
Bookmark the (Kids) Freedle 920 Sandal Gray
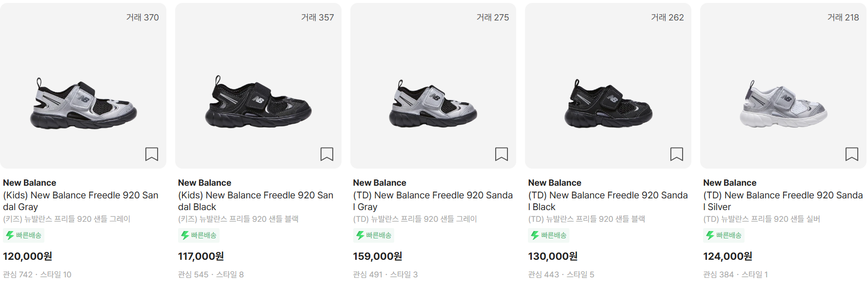(x=152, y=154)
